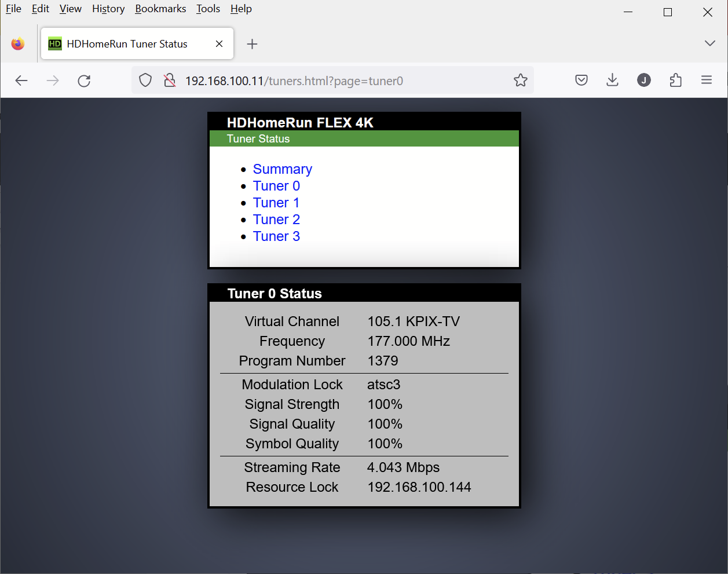
Task: Open a new tab with the plus button
Action: (252, 44)
